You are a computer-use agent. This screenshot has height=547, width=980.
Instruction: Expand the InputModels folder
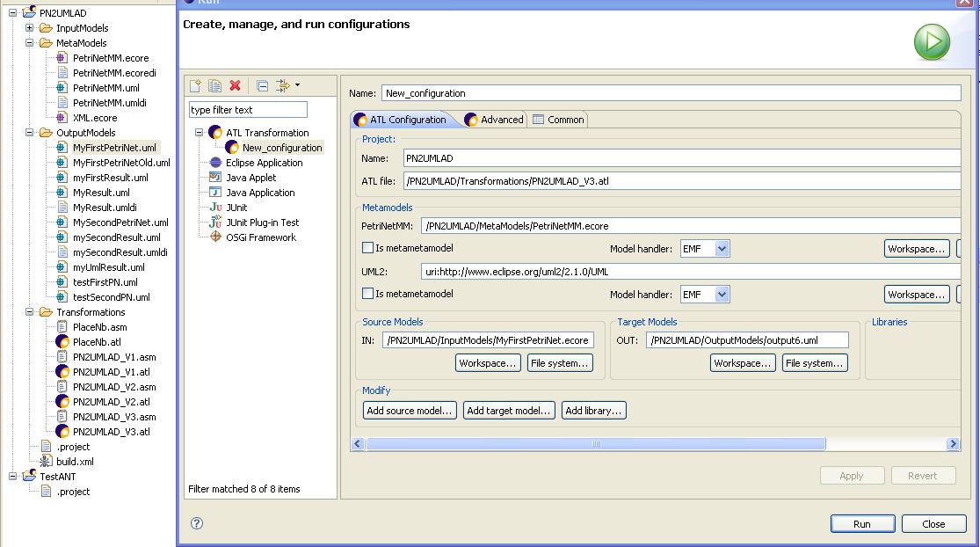coord(29,28)
